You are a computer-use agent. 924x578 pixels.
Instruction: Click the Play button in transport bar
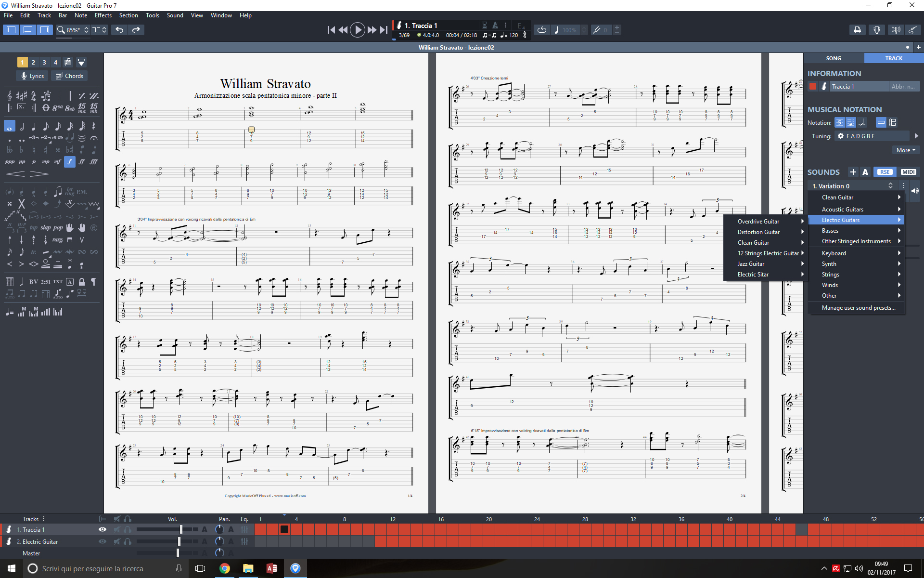(357, 30)
